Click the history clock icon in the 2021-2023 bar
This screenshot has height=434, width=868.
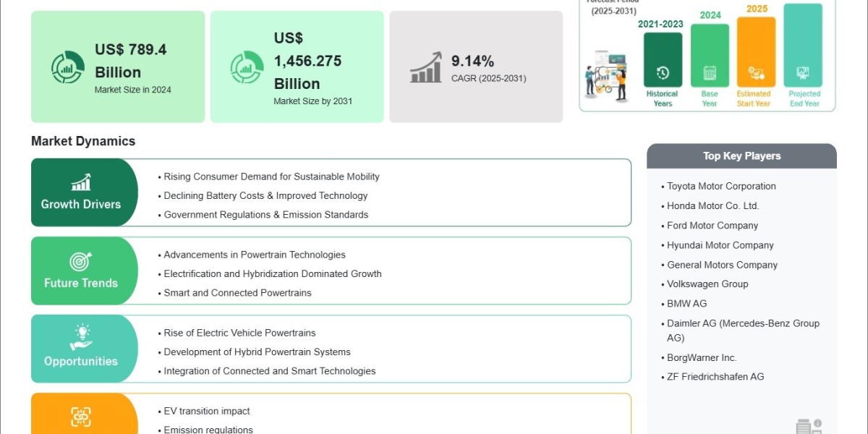click(663, 72)
